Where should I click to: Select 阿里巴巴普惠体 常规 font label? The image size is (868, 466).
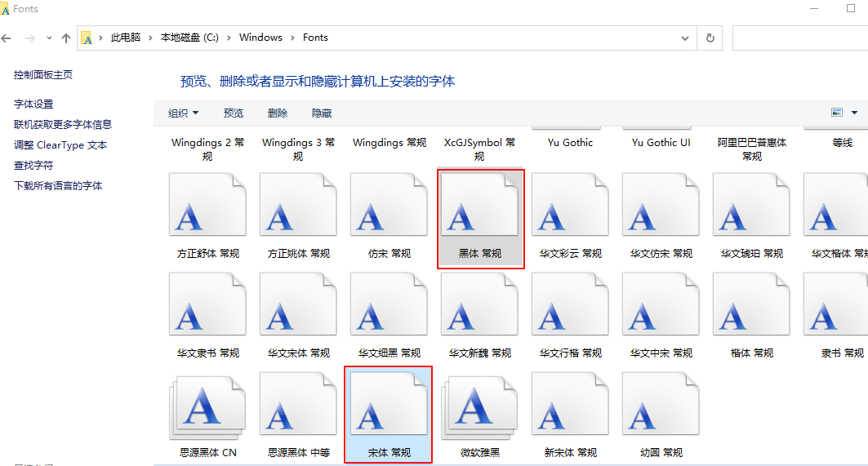[752, 149]
